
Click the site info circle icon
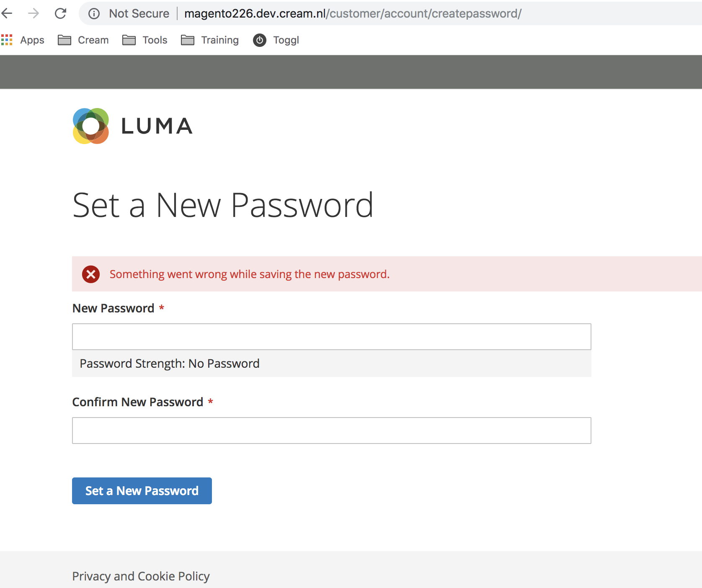click(x=94, y=14)
